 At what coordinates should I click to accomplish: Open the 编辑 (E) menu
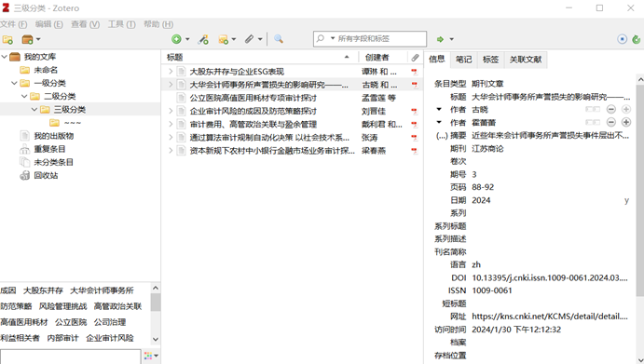(48, 24)
